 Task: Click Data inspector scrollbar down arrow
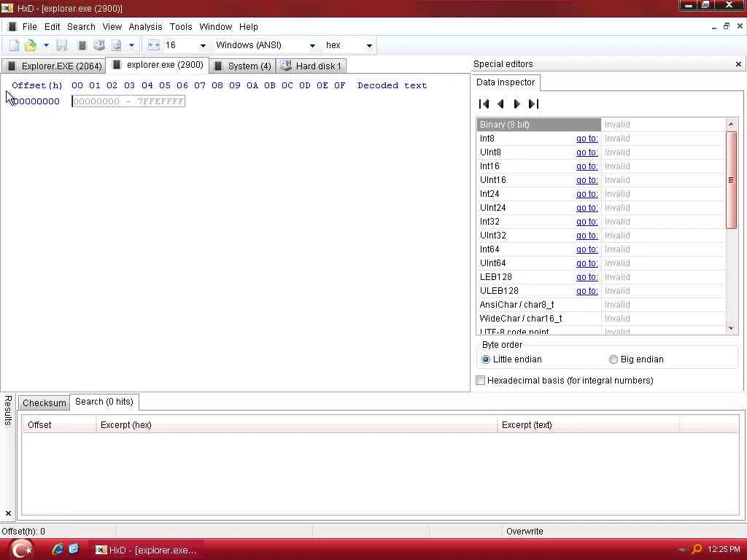731,328
